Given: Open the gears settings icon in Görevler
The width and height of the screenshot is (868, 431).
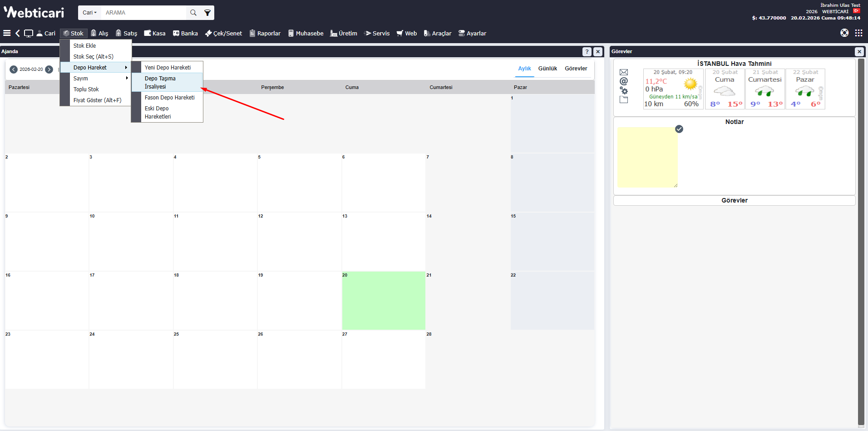Looking at the screenshot, I should point(624,90).
